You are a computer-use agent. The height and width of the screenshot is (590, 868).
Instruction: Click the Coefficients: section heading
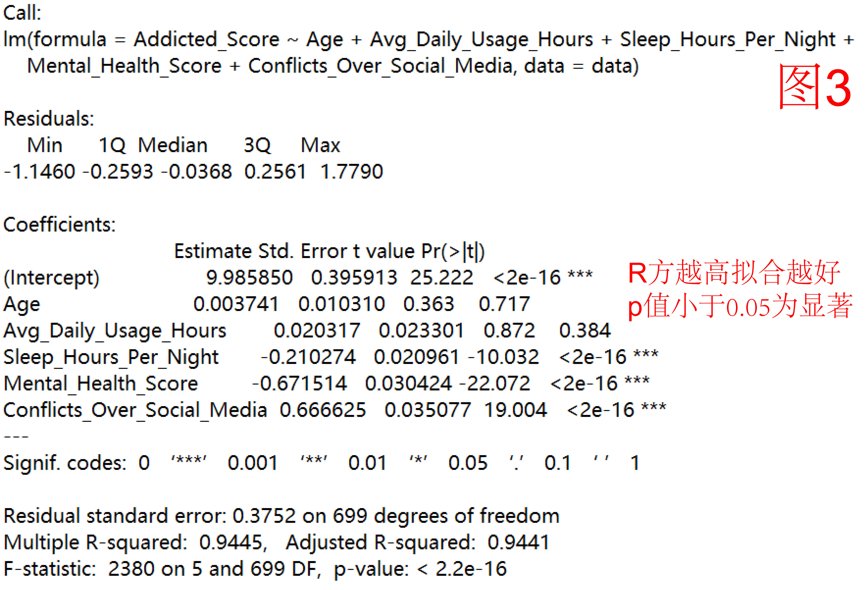click(x=59, y=224)
